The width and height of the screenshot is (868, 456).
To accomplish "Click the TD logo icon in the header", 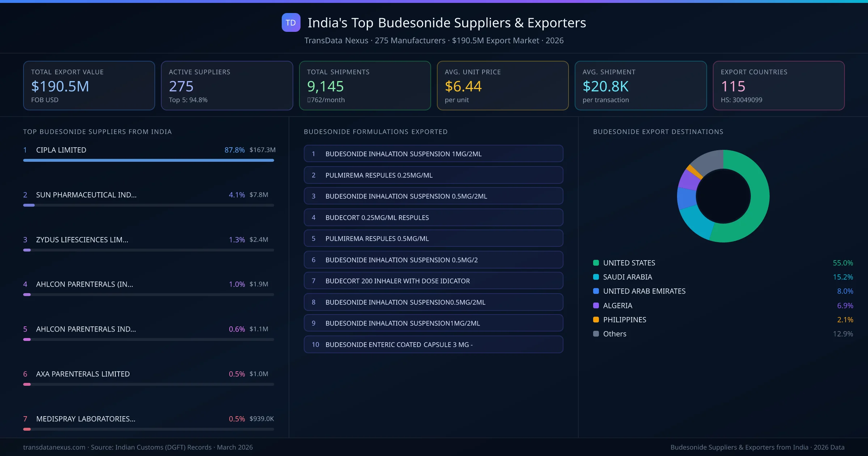I will tap(291, 22).
